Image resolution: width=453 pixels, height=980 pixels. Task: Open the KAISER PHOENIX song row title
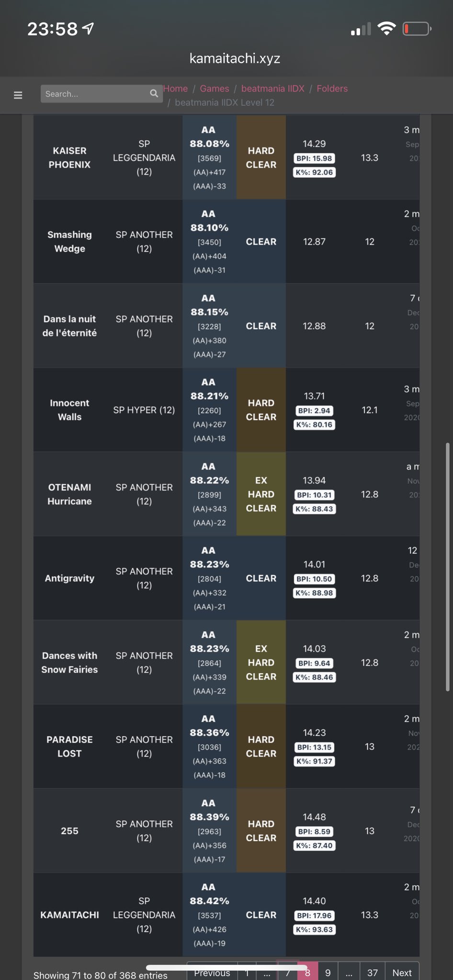pyautogui.click(x=69, y=157)
